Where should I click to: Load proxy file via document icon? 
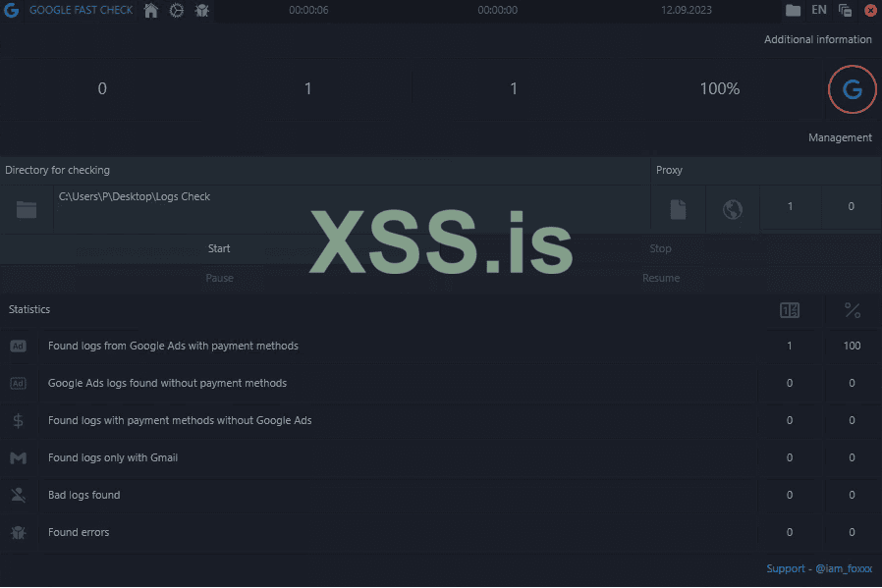(x=679, y=210)
